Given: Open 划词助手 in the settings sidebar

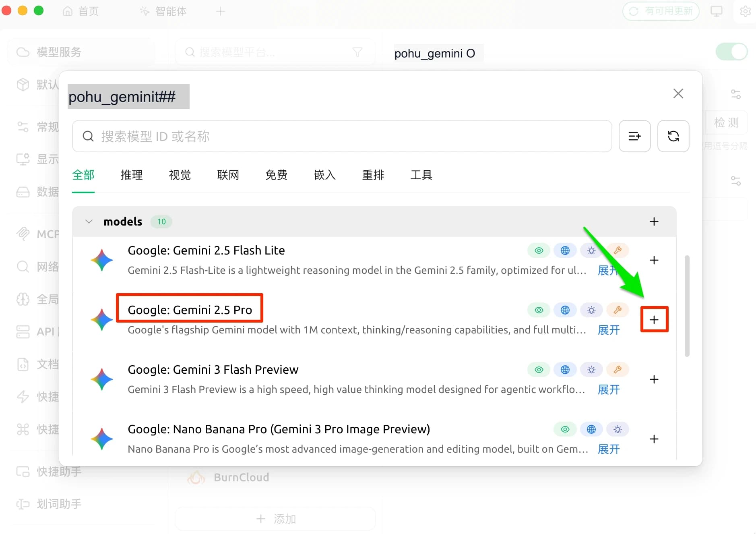Looking at the screenshot, I should [49, 504].
